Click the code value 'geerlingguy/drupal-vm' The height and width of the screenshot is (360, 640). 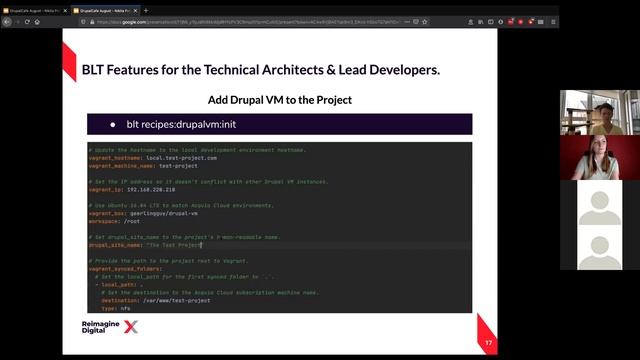click(164, 213)
